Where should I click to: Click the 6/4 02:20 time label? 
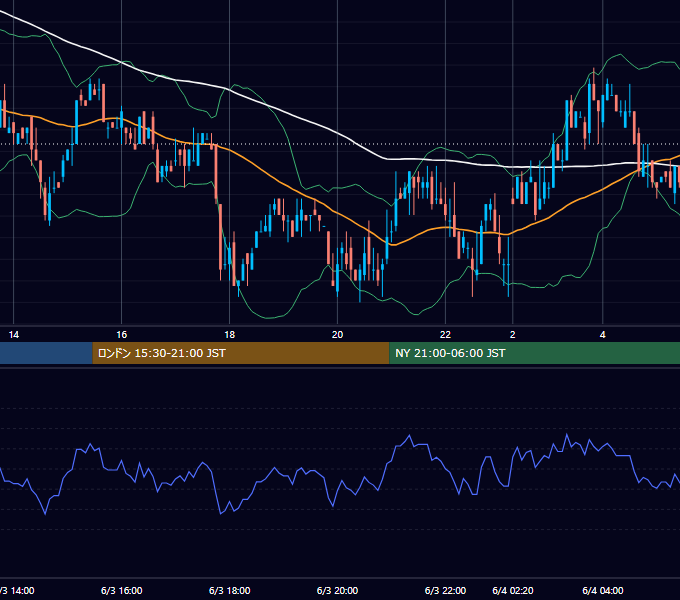[513, 590]
